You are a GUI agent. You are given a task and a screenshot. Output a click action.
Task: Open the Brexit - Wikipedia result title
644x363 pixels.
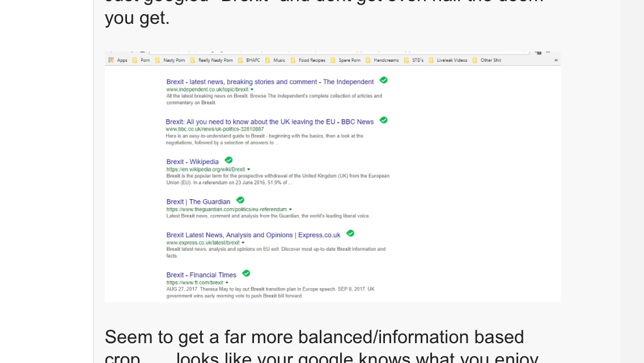[x=192, y=162]
